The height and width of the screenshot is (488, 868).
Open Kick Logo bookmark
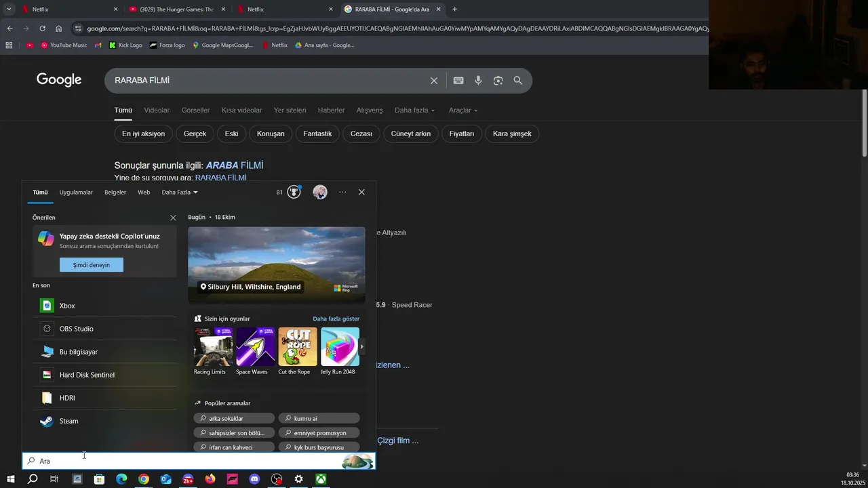click(125, 45)
